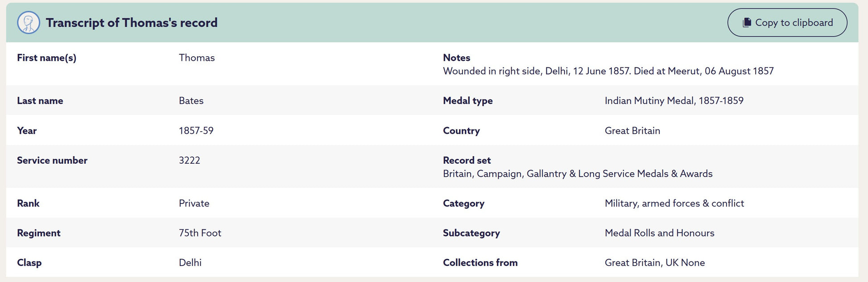The height and width of the screenshot is (282, 868).
Task: Click the last name value 'Bates'
Action: pos(191,101)
